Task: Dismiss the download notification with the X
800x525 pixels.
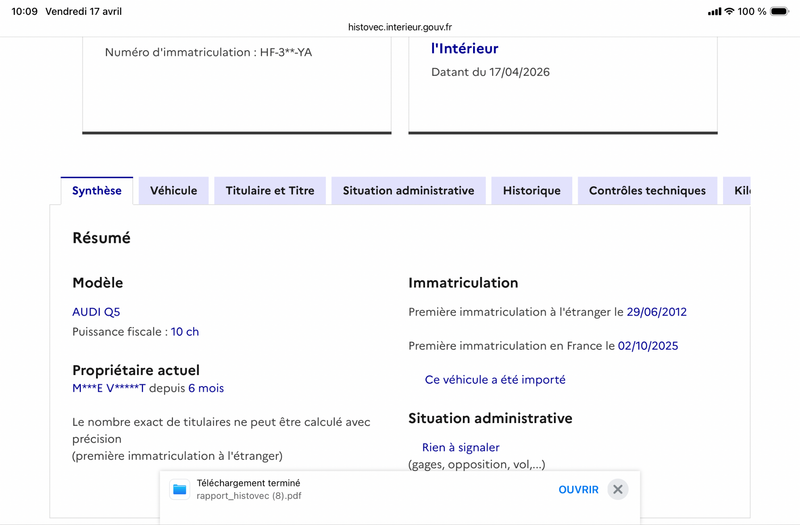Action: click(x=618, y=490)
